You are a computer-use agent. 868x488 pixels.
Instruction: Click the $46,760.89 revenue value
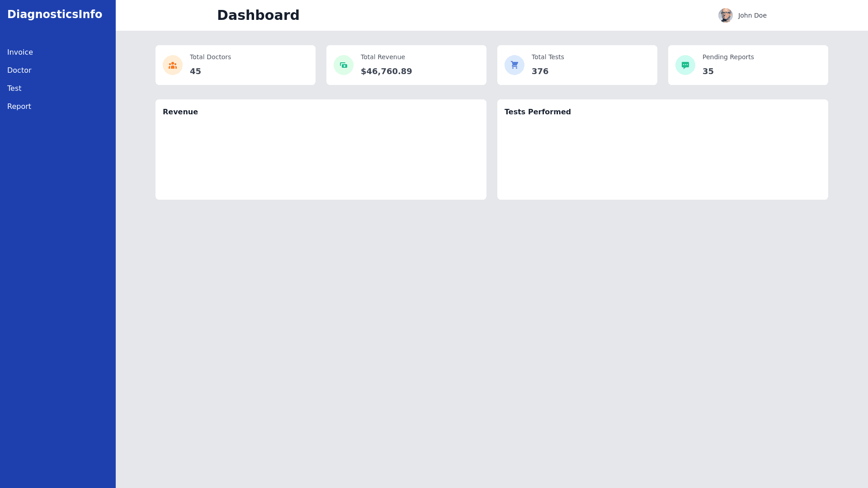[386, 71]
